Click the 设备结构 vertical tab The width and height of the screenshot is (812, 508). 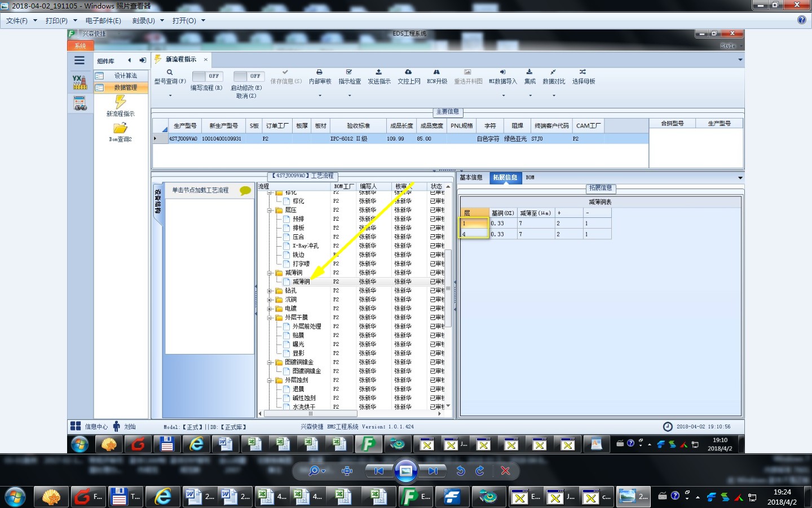click(157, 202)
